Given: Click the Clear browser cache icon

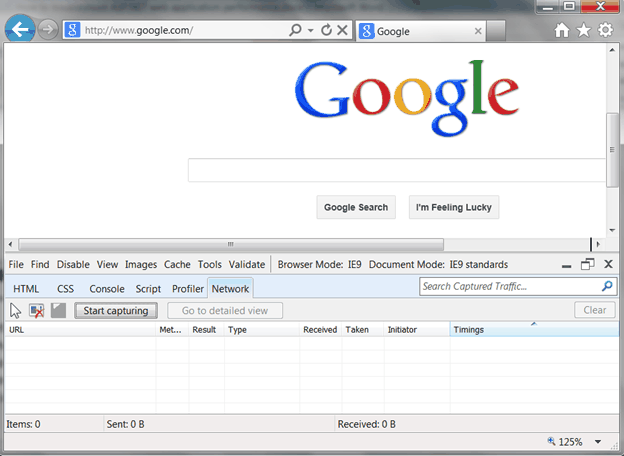Looking at the screenshot, I should coord(37,311).
